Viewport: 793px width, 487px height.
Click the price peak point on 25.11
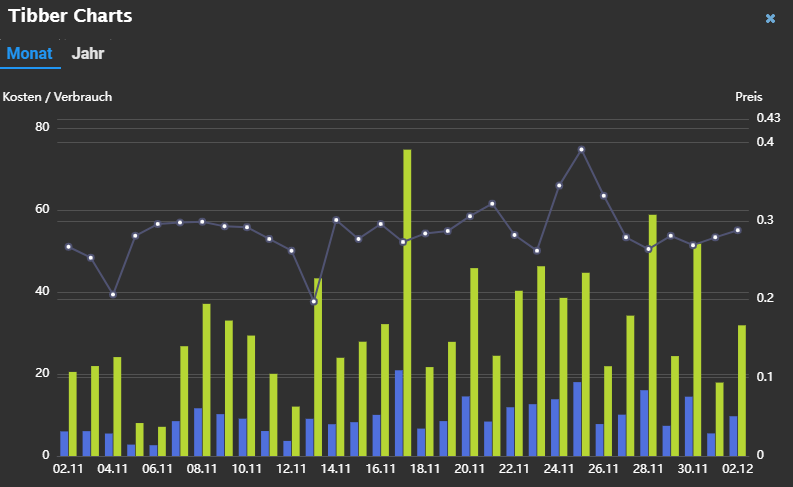[x=582, y=150]
